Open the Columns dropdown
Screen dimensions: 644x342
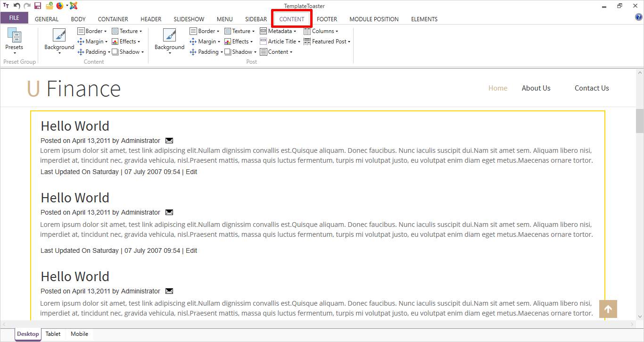click(x=321, y=31)
